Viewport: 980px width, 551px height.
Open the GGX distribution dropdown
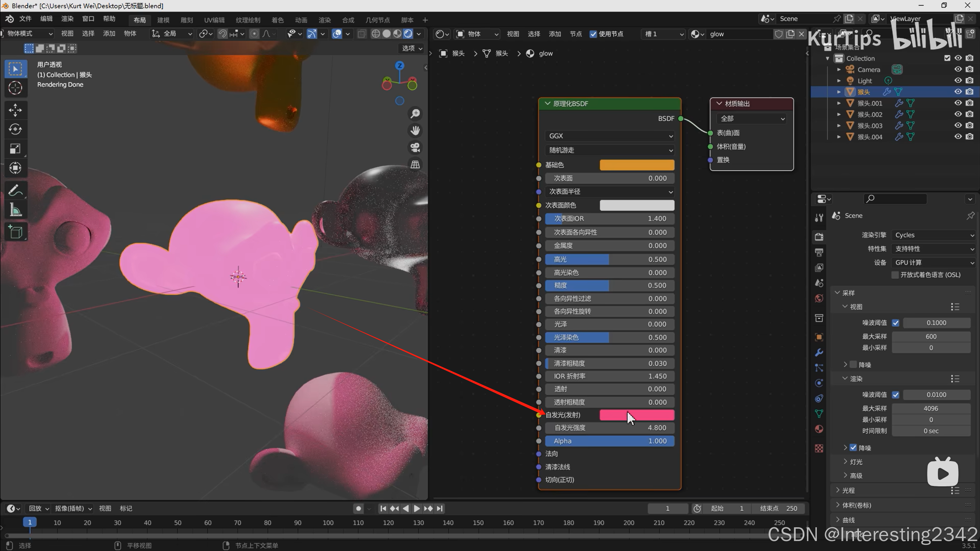[x=610, y=136]
